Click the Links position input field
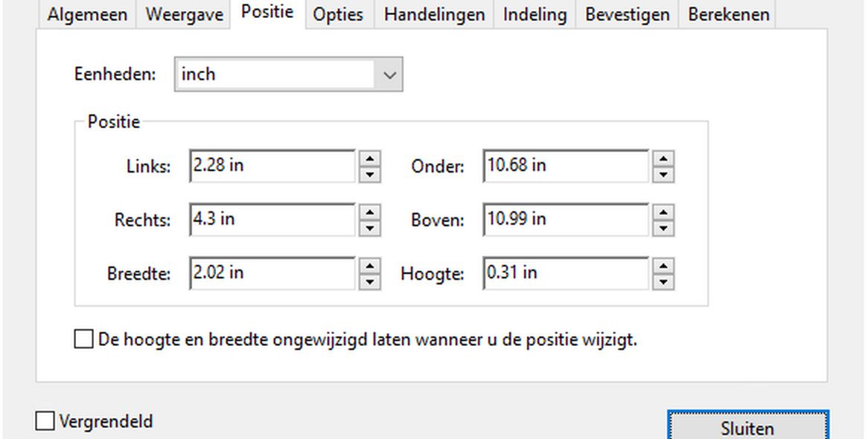 [x=272, y=166]
